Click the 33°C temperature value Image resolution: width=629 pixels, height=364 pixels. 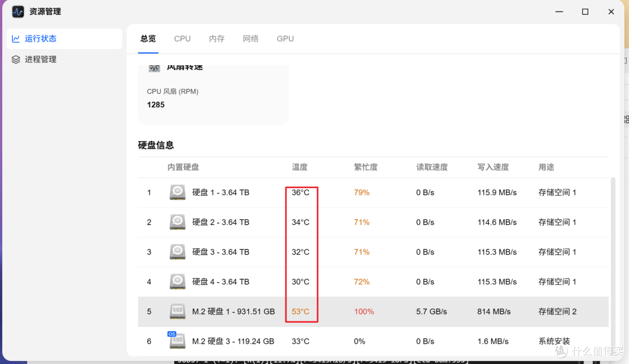301,341
